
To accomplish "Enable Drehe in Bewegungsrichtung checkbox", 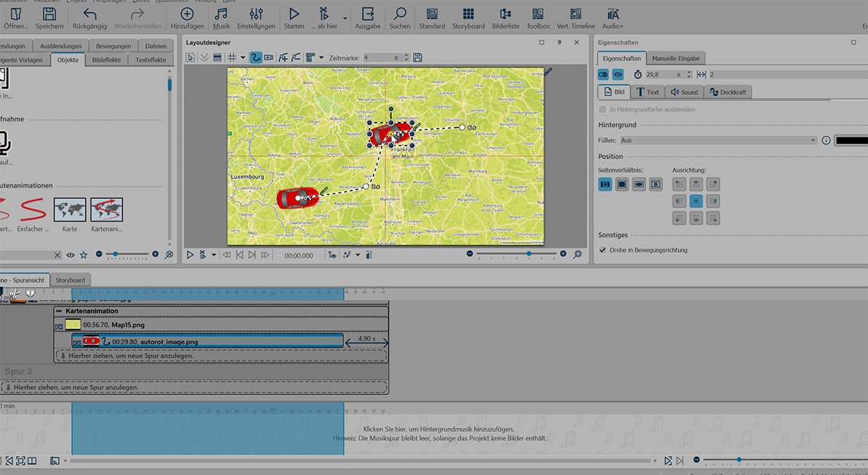I will pos(603,250).
